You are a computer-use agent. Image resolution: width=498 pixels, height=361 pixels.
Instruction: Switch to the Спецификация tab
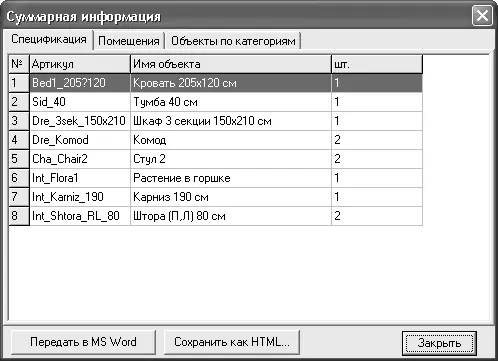[49, 39]
